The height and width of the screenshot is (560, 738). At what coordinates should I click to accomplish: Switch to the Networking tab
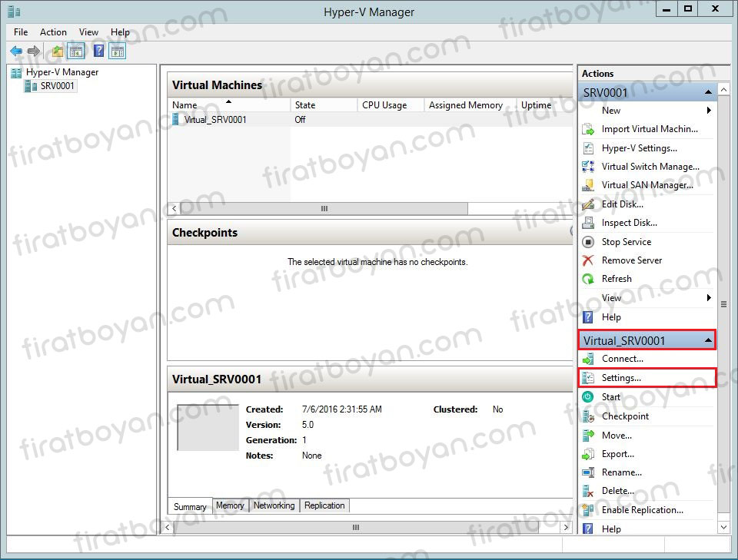point(274,505)
